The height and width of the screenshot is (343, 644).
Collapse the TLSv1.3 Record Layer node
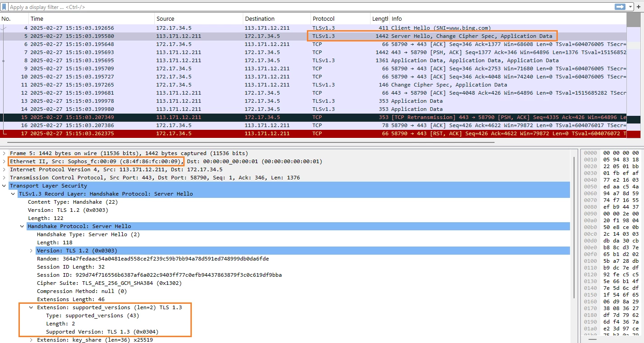pos(13,194)
